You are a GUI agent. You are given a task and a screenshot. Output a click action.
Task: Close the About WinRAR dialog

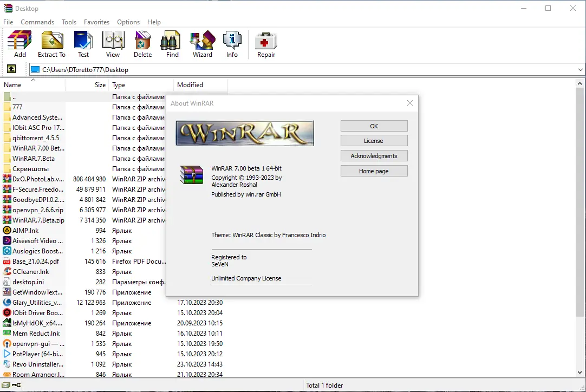point(410,103)
